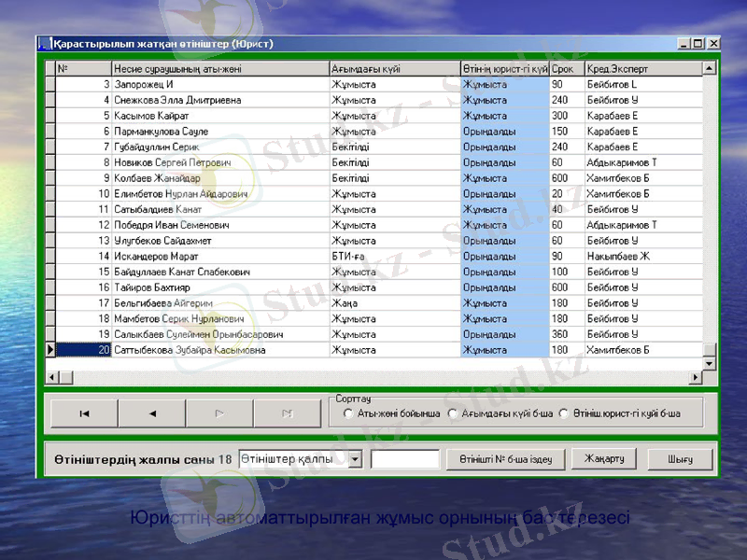Click the 'Срок' column header
This screenshot has height=560, width=747.
(x=566, y=69)
